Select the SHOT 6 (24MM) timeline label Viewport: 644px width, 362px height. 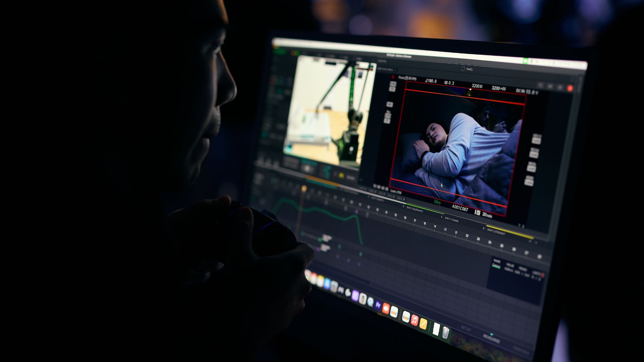[x=451, y=220]
